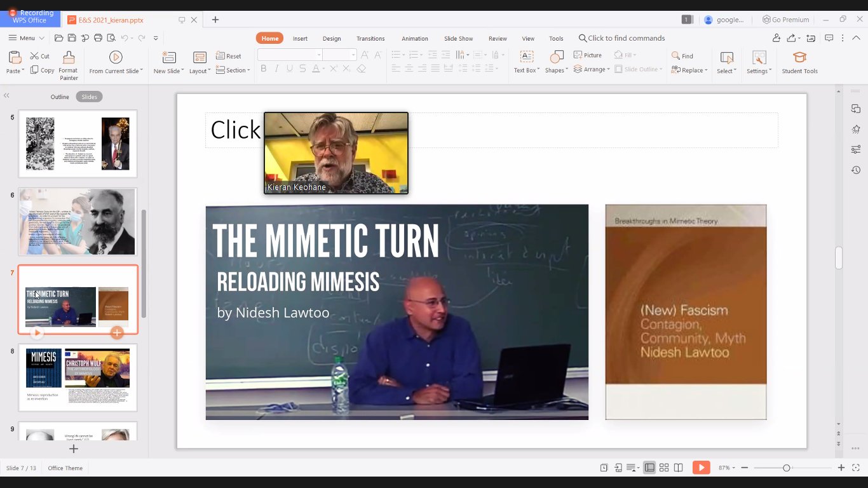Click zoom in plus button

coord(841,468)
